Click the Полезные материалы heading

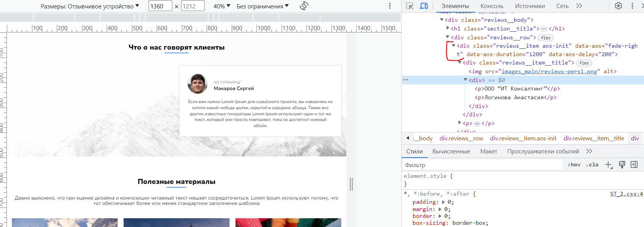pyautogui.click(x=176, y=182)
